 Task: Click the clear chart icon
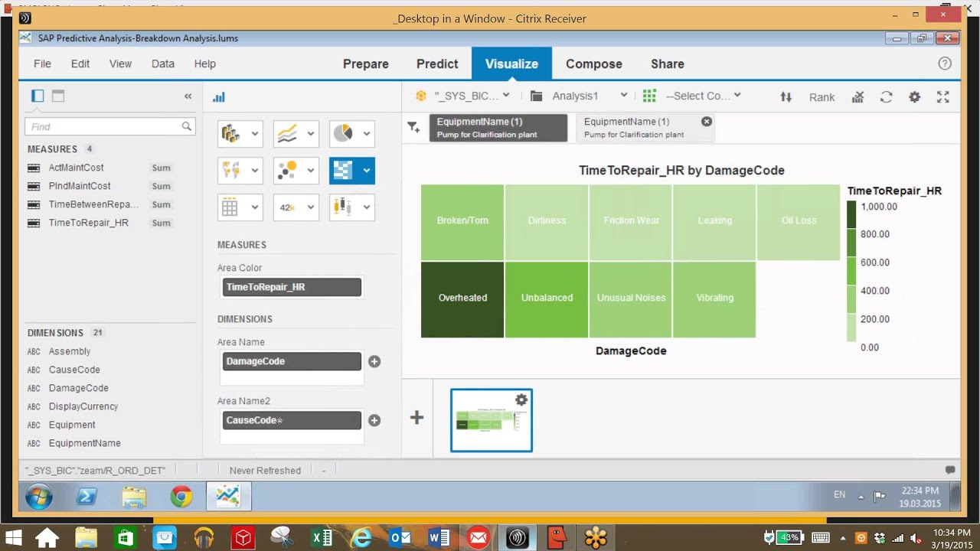[x=858, y=97]
